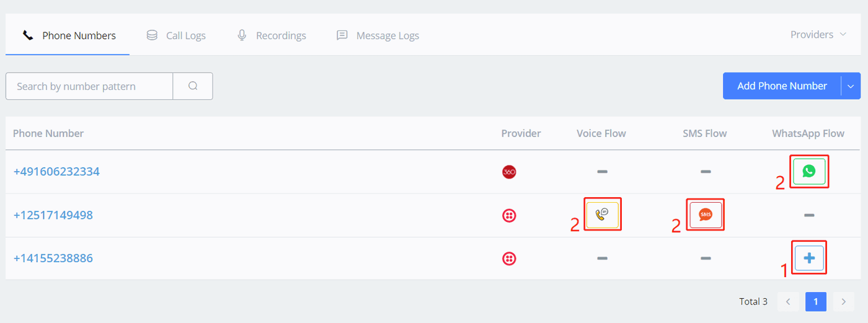Click the 360 provider icon

[x=509, y=172]
